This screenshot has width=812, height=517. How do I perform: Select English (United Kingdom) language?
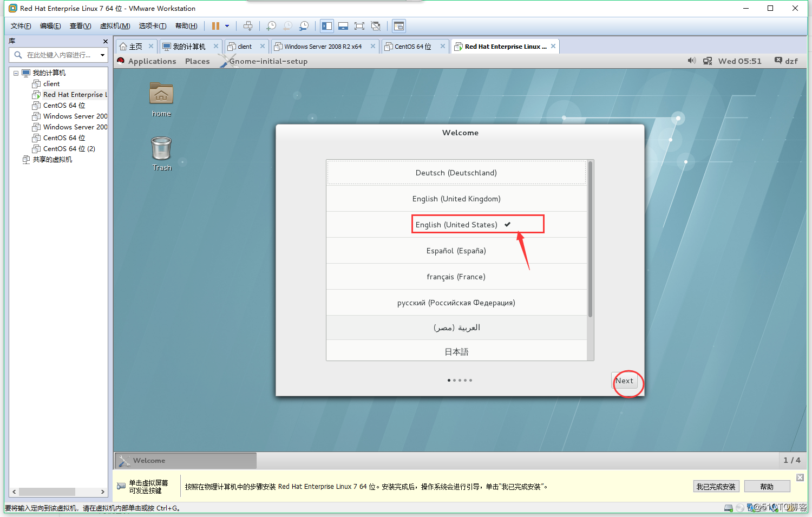(x=456, y=199)
